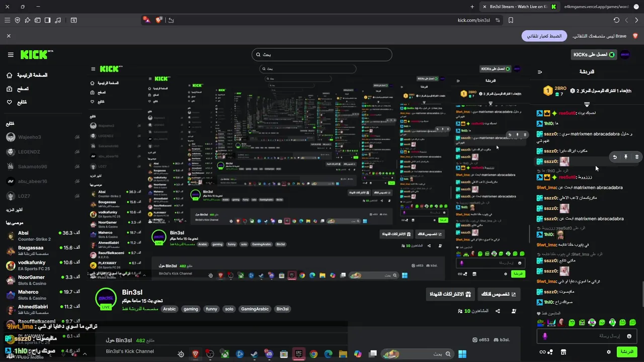This screenshot has height=362, width=644.
Task: Open recommended channel AhmedSabiri
Action: tap(43, 309)
